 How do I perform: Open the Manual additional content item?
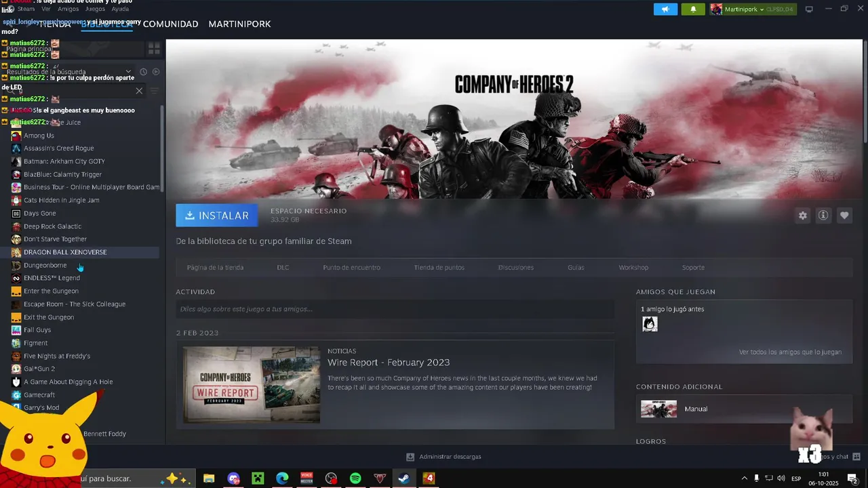[x=744, y=409]
